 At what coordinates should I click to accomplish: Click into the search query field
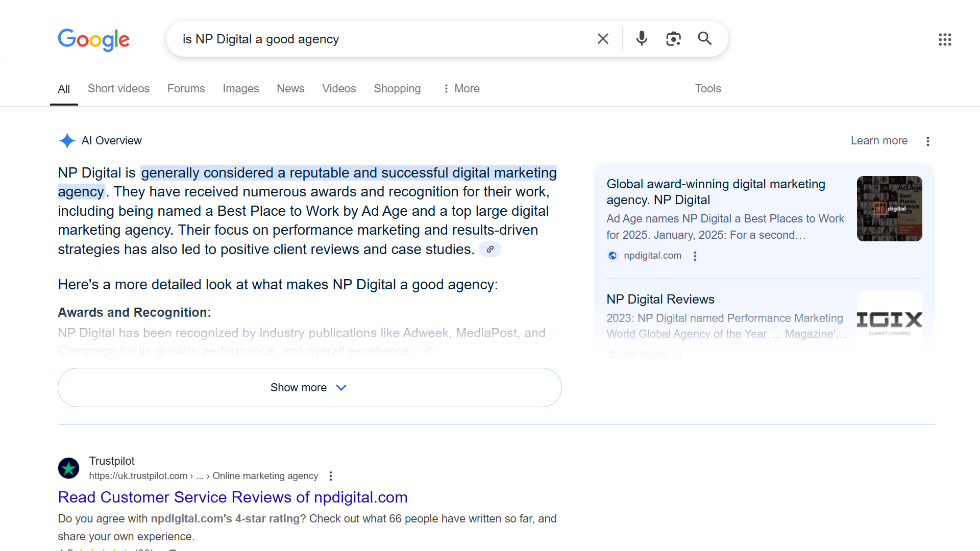click(383, 39)
